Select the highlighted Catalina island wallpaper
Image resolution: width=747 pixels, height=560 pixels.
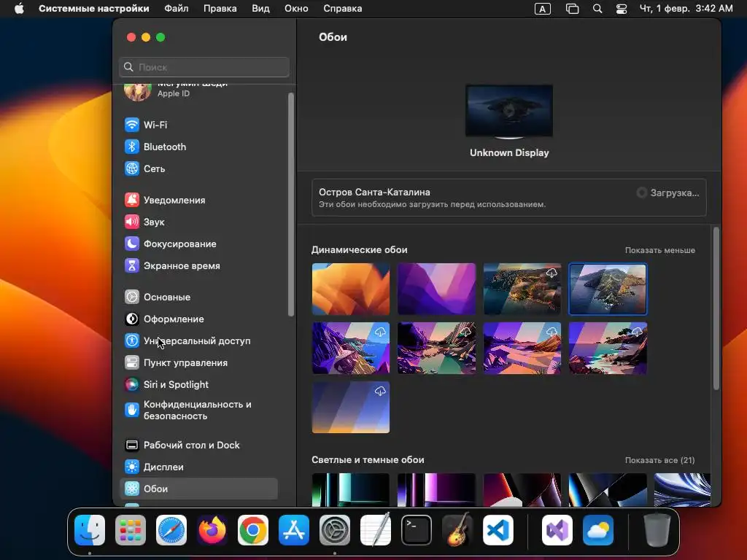coord(608,289)
